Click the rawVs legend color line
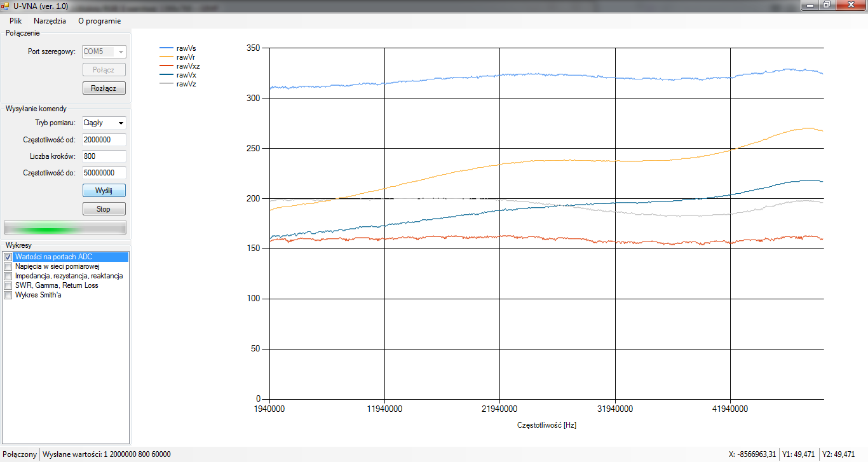 (x=166, y=48)
